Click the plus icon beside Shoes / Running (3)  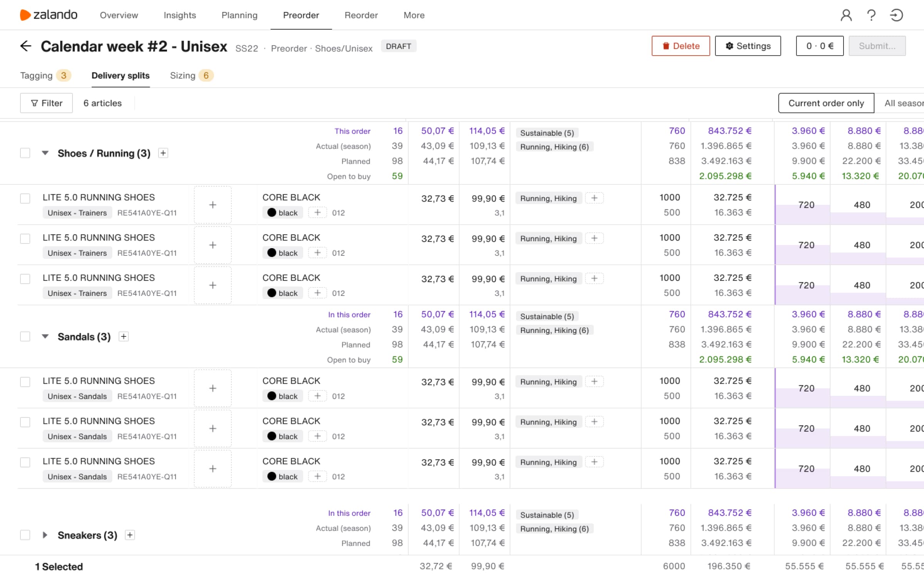(x=163, y=153)
